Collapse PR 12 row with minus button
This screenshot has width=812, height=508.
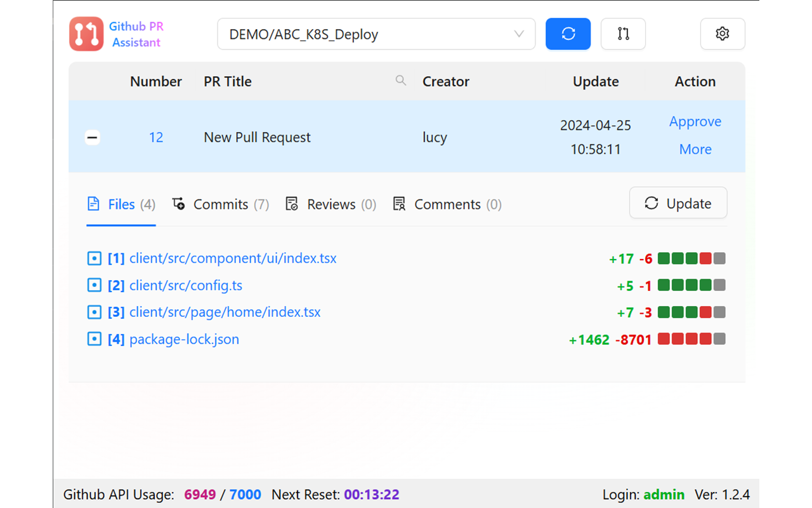click(93, 137)
